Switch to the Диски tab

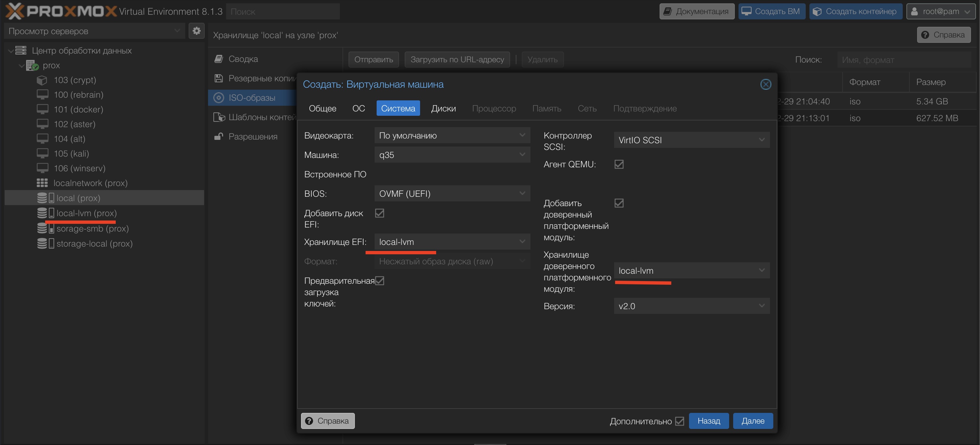click(x=443, y=108)
